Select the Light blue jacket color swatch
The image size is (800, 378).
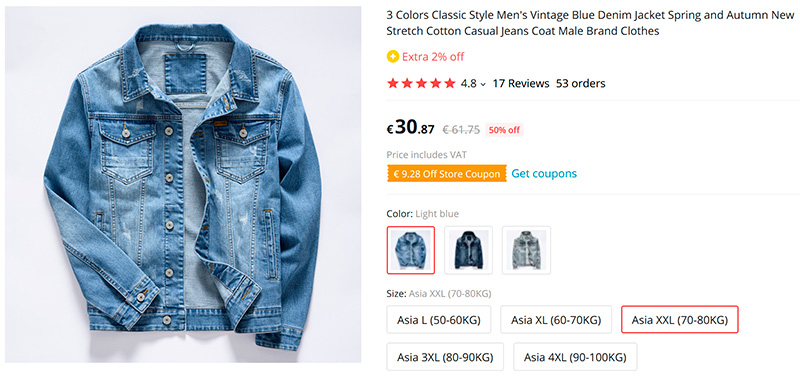point(411,250)
